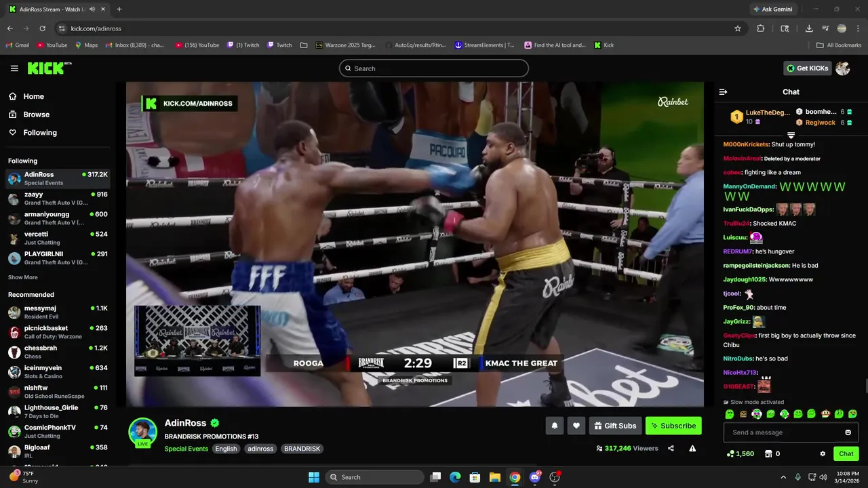Open messymaj recommended channel
868x488 pixels.
point(58,312)
